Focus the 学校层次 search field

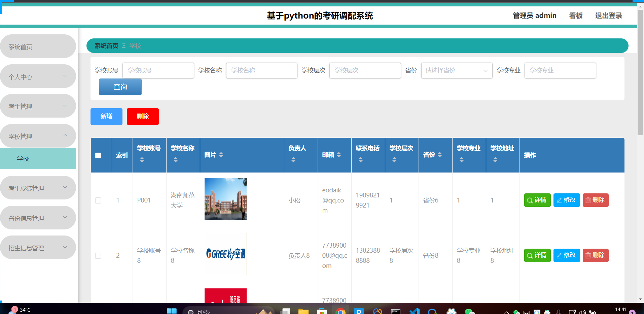click(365, 70)
